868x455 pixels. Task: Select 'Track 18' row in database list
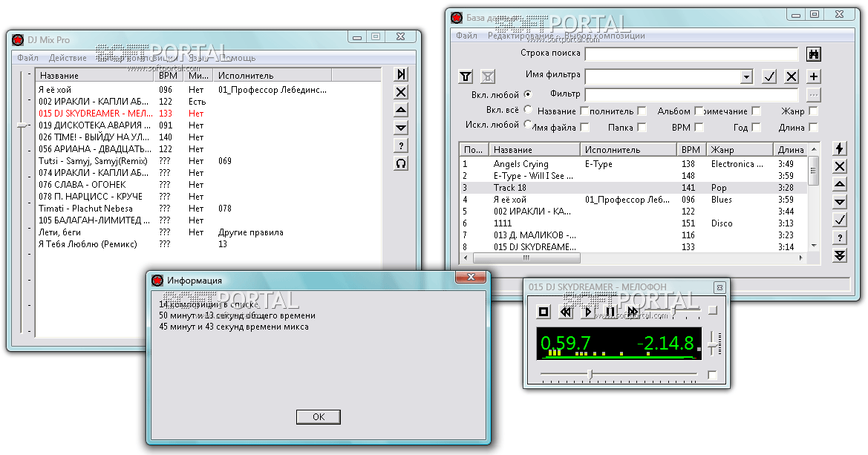[x=634, y=188]
